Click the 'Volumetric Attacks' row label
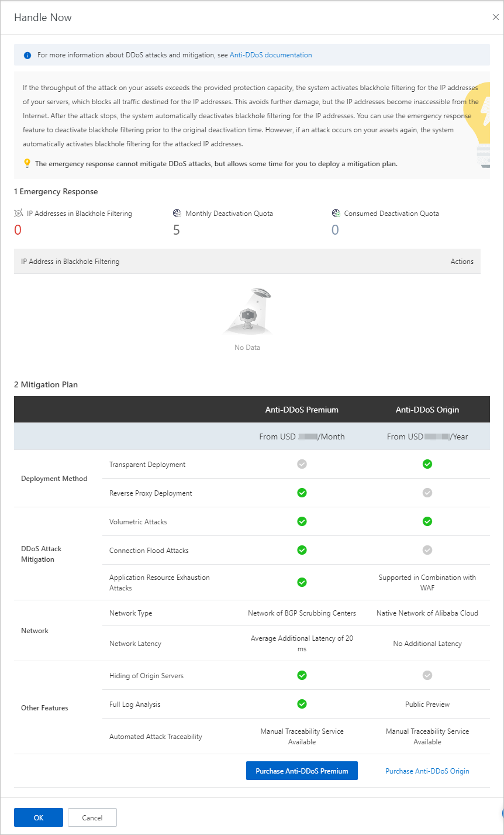Viewport: 504px width, 835px height. [138, 522]
